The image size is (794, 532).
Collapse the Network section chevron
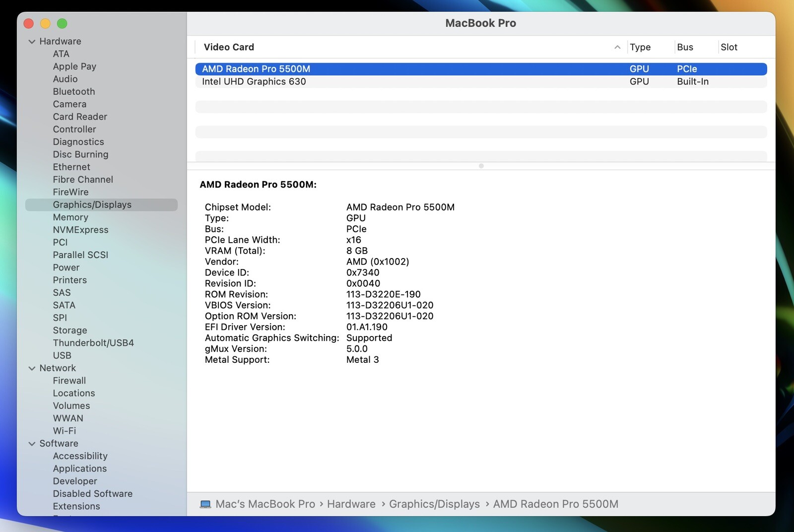tap(32, 368)
